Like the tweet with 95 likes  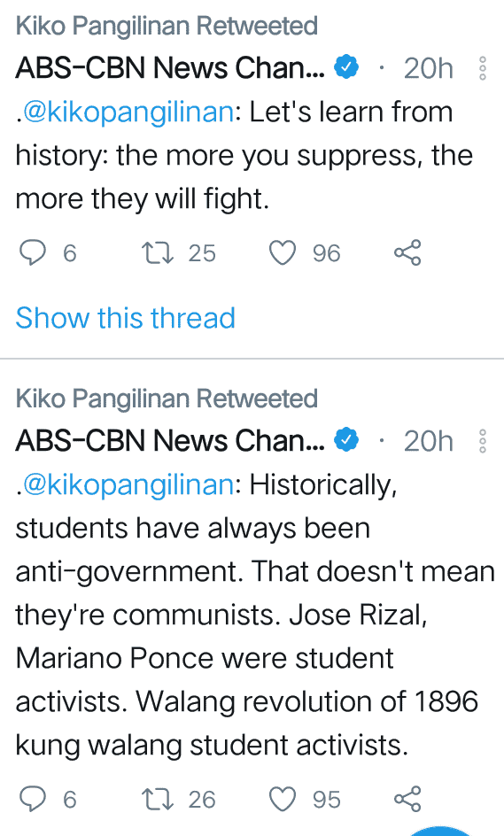(x=283, y=799)
